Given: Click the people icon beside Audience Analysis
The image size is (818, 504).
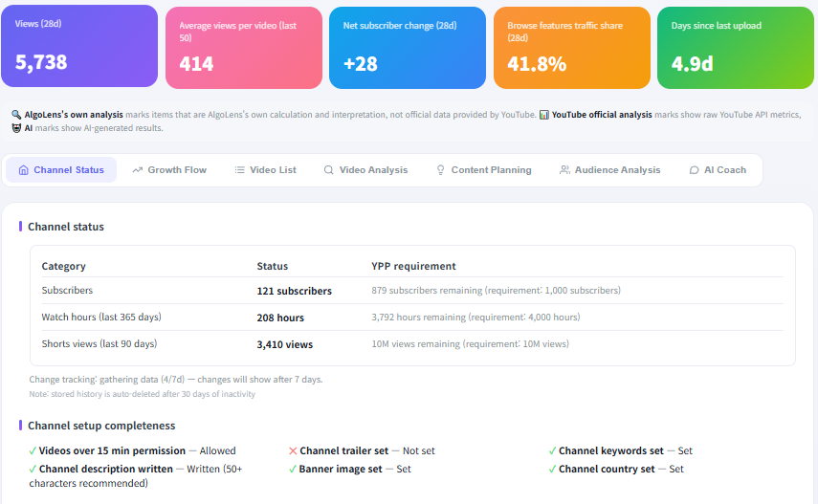Looking at the screenshot, I should (564, 170).
